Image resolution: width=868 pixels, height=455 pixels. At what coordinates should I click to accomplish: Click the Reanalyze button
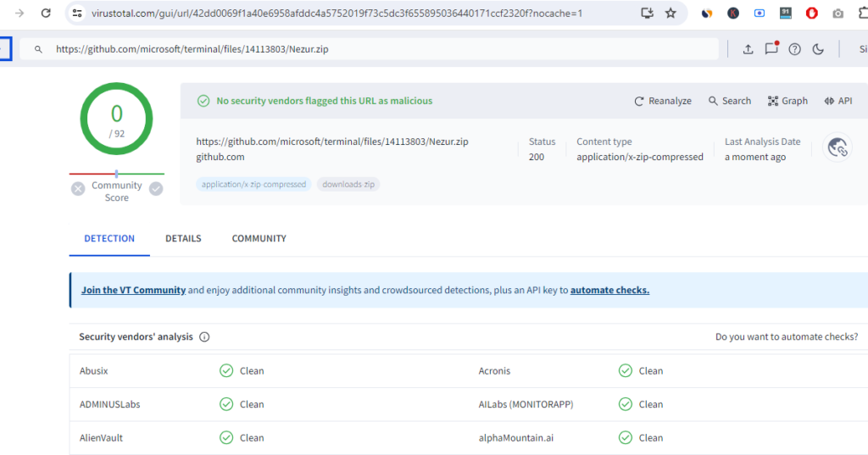[x=663, y=101]
